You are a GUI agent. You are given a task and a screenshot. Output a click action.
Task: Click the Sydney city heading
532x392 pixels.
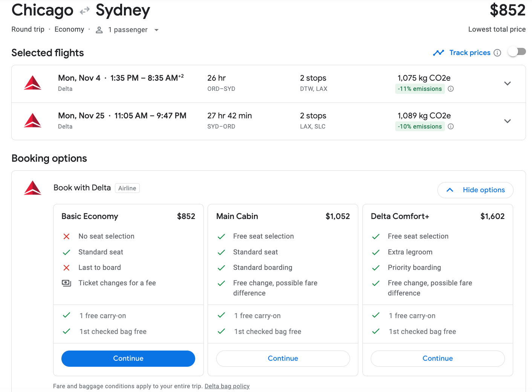point(123,11)
